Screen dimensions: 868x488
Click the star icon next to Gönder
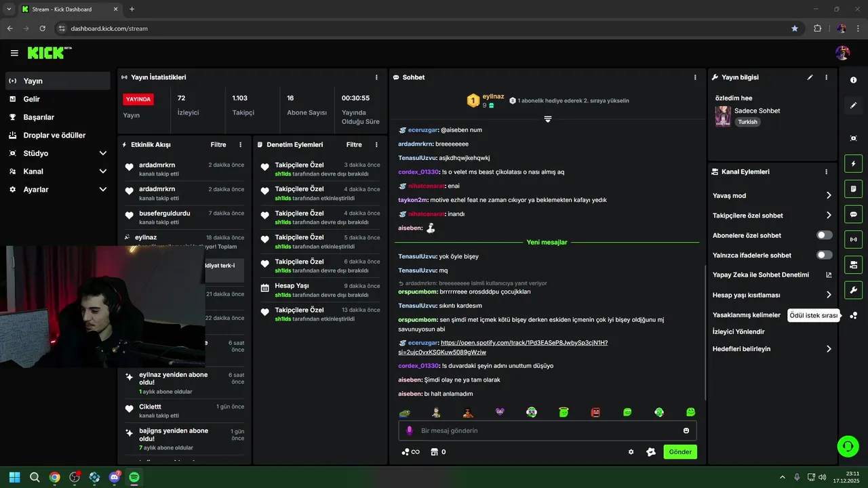tap(651, 452)
